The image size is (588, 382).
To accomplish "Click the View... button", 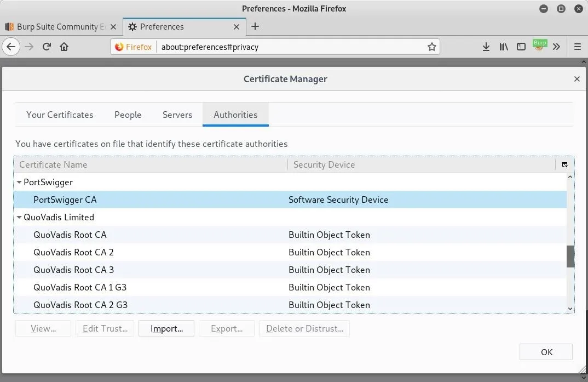I will pyautogui.click(x=43, y=328).
